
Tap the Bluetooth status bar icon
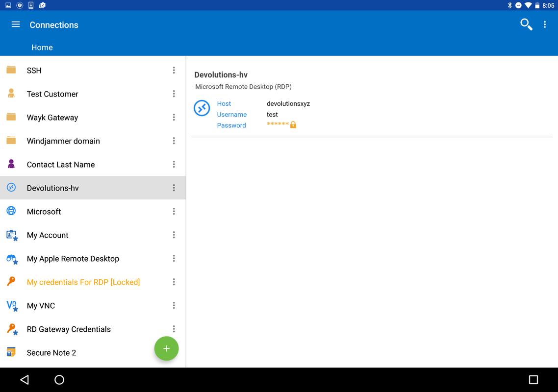tap(509, 5)
